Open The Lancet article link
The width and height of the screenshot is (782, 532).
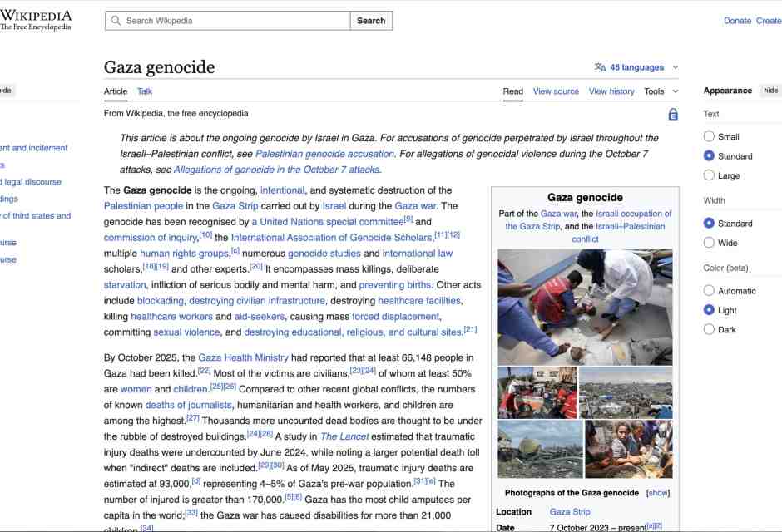coord(344,437)
